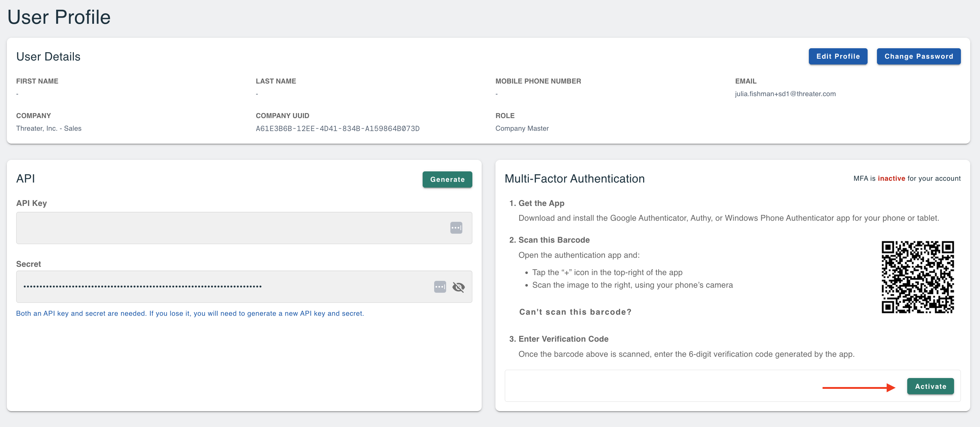
Task: Click the Secret input field
Action: click(x=244, y=287)
